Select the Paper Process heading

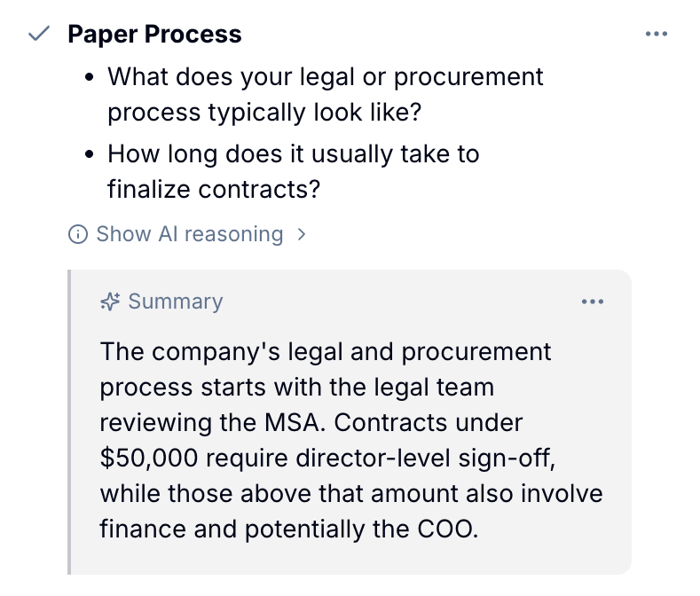click(x=154, y=34)
